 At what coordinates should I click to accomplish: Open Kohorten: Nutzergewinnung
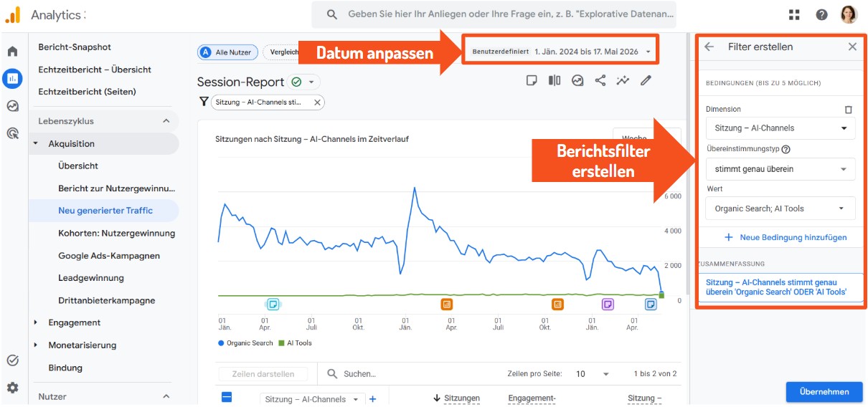click(116, 233)
